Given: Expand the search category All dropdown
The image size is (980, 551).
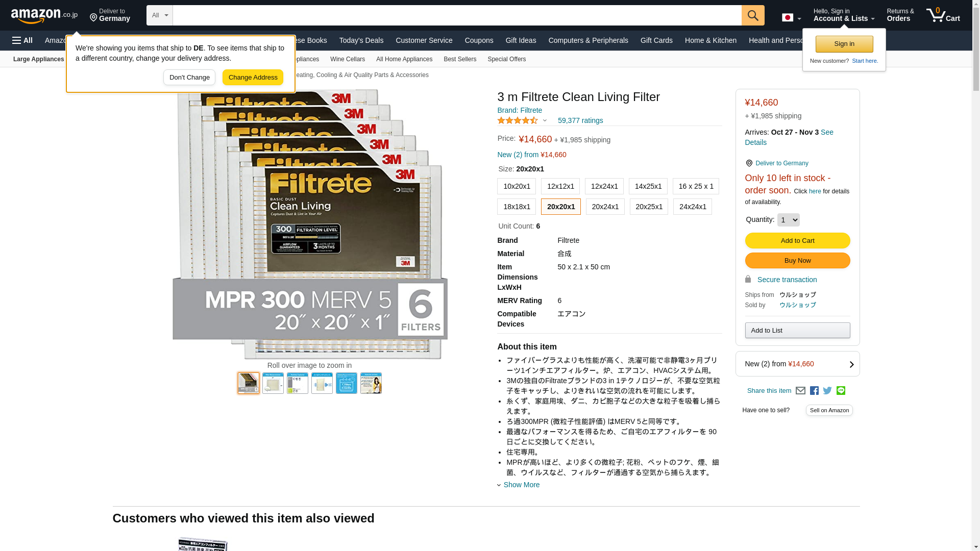Looking at the screenshot, I should tap(159, 15).
